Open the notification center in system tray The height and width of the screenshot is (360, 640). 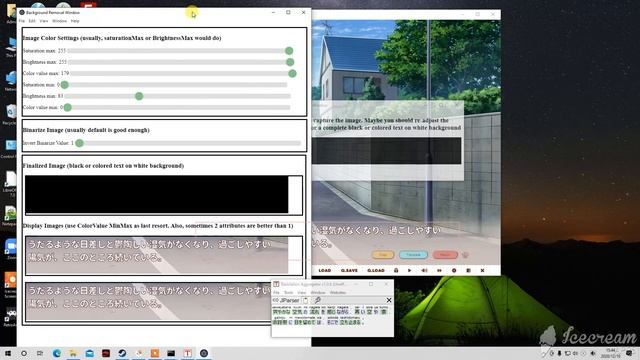(x=629, y=353)
